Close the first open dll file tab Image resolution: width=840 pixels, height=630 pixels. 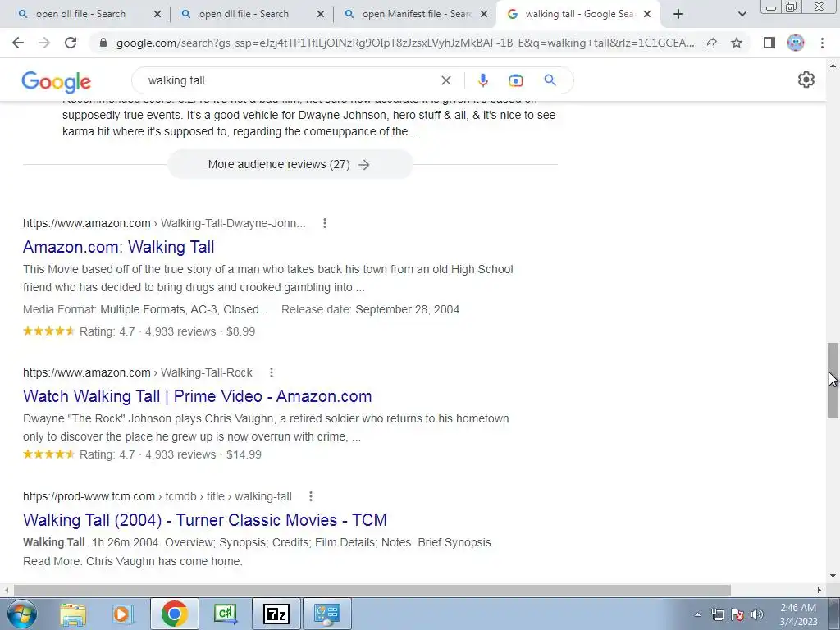(157, 15)
